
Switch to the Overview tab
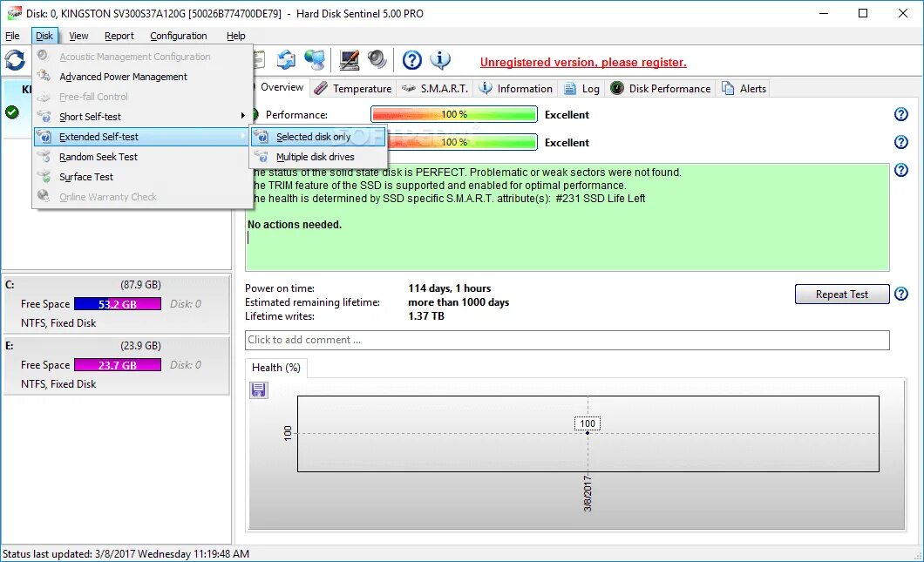281,87
